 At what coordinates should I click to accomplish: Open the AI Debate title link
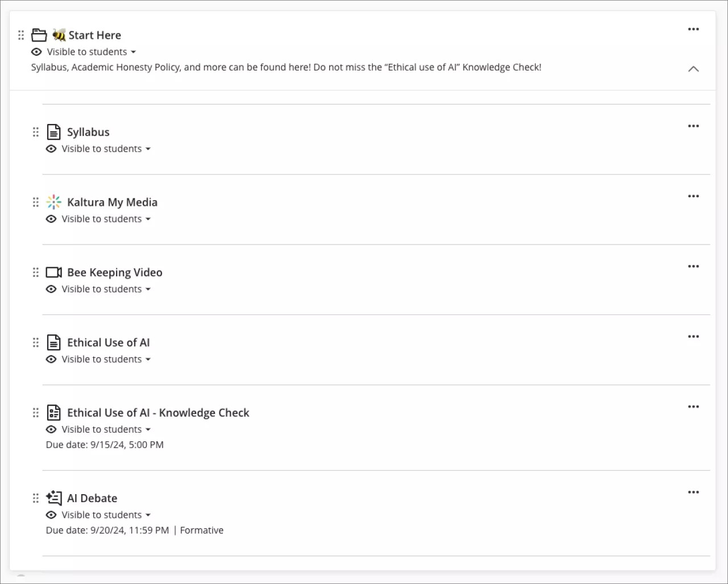[x=92, y=498]
